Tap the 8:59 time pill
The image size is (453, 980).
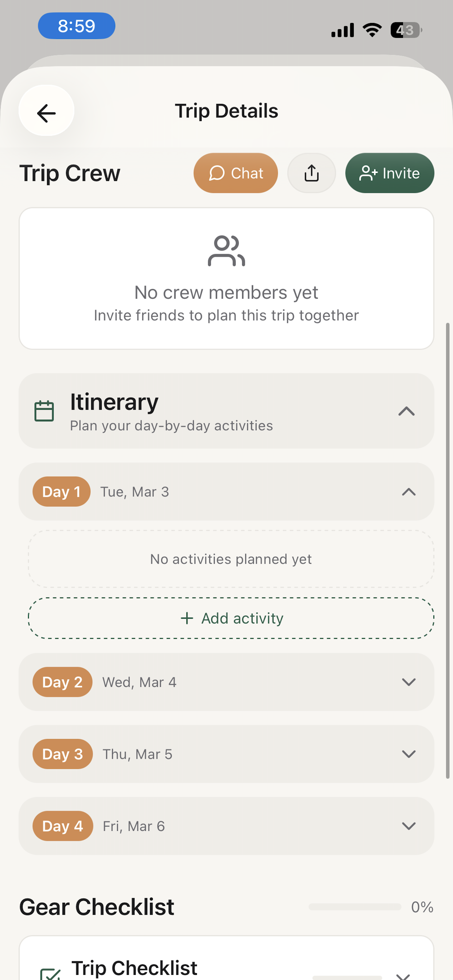[77, 26]
